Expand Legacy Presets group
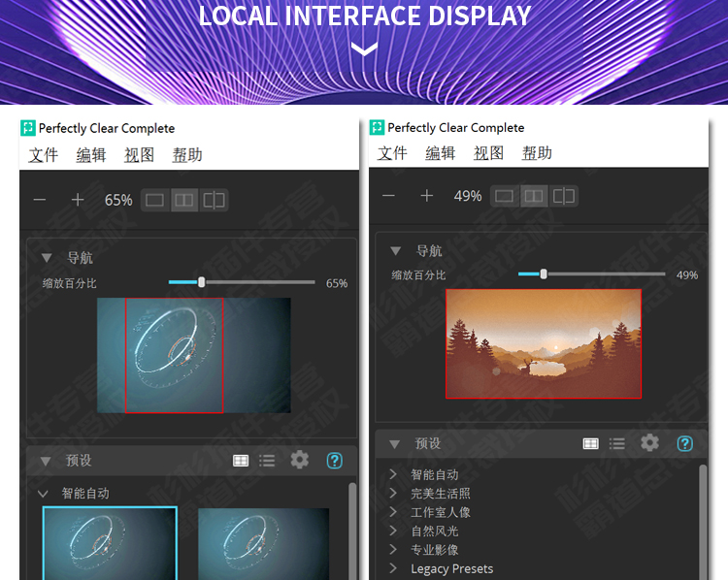 click(x=393, y=568)
